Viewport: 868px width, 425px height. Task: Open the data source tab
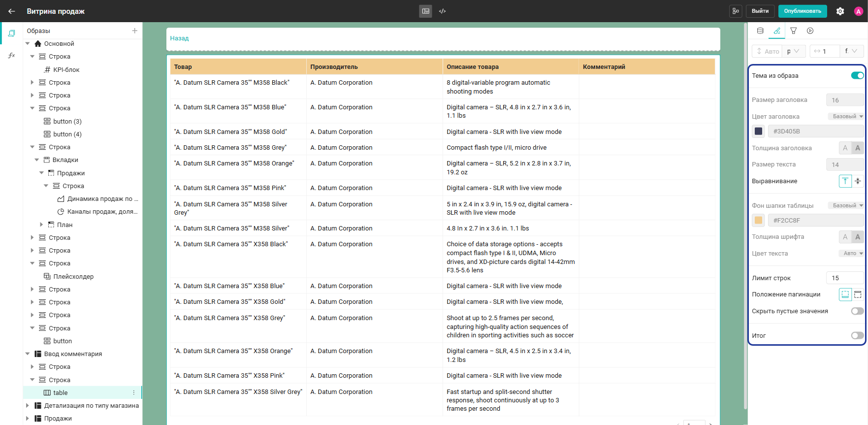(760, 31)
